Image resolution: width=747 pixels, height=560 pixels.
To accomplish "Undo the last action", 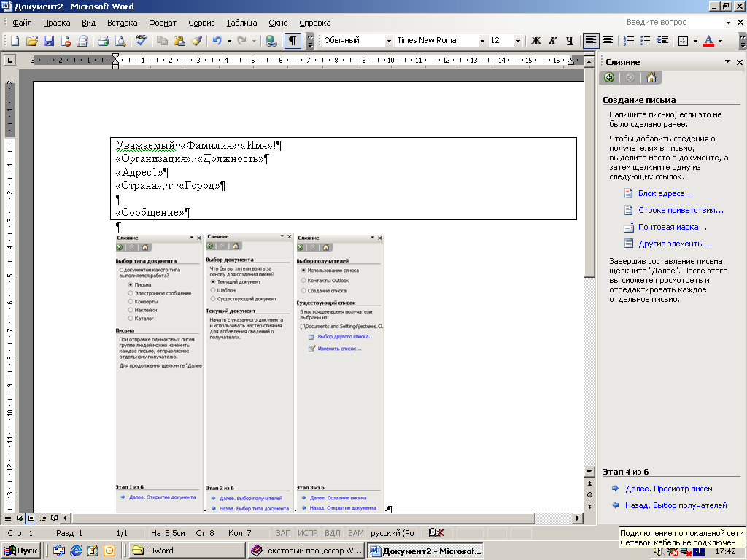I will coord(217,41).
